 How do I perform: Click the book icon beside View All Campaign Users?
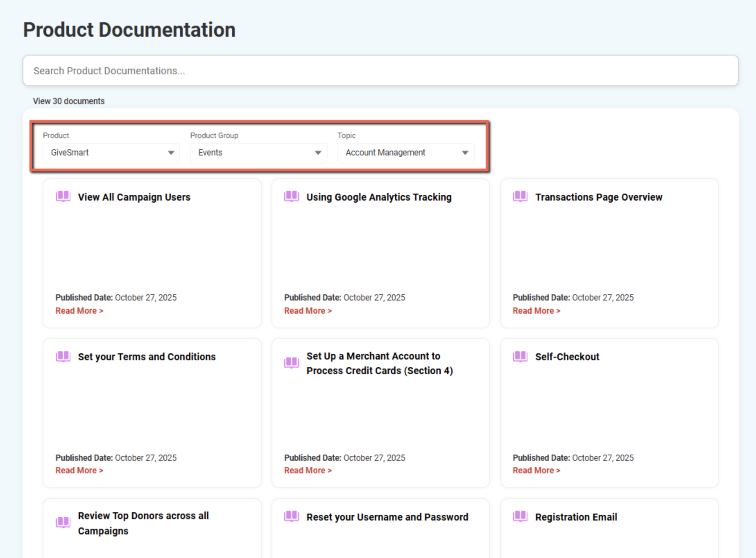point(63,196)
